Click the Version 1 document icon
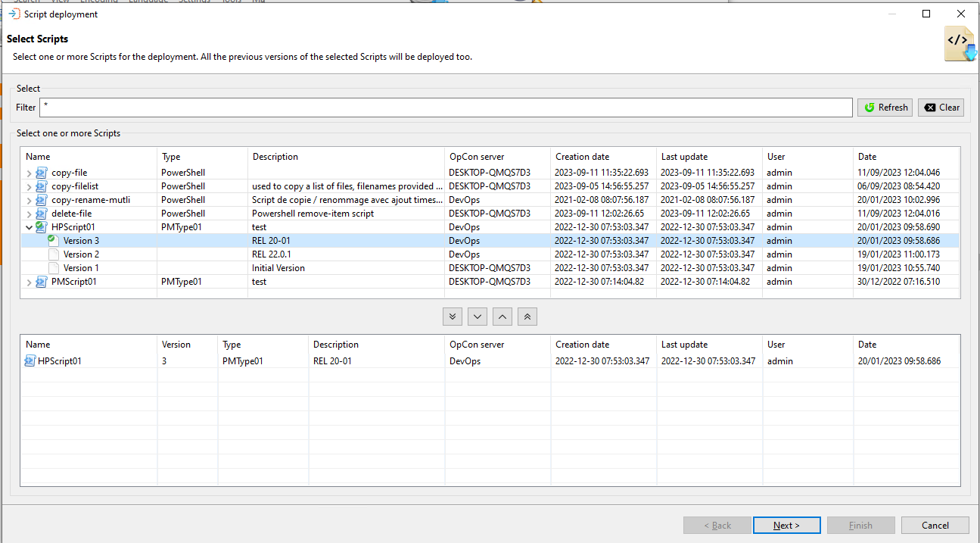The width and height of the screenshot is (980, 543). pos(53,268)
